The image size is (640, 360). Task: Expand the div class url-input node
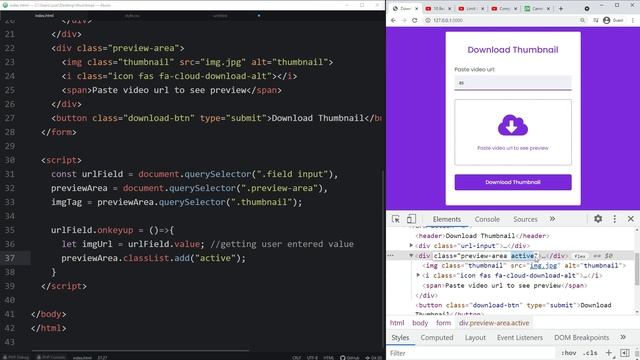[411, 245]
